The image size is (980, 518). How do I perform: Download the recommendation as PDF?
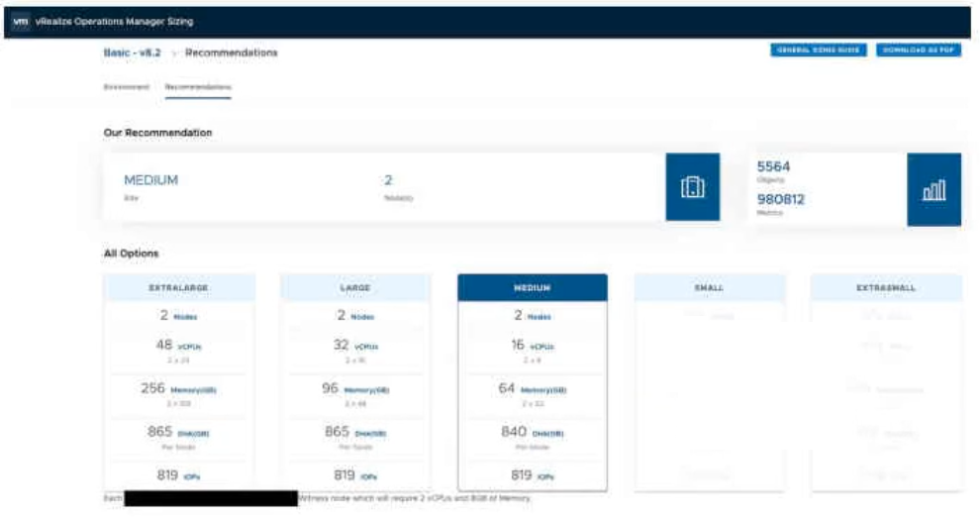pos(918,51)
